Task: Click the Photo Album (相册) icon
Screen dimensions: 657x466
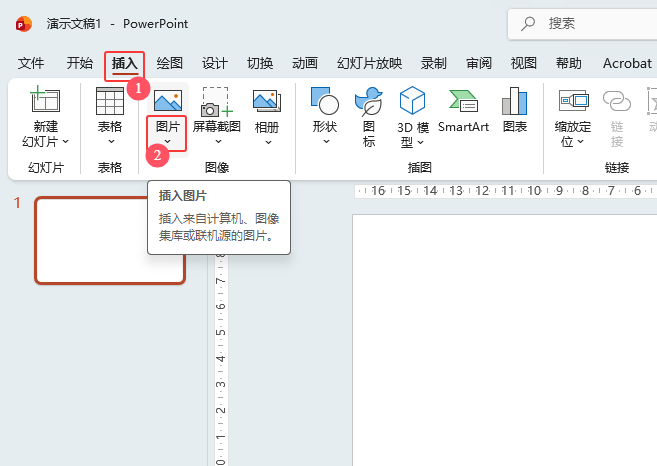Action: [x=267, y=101]
